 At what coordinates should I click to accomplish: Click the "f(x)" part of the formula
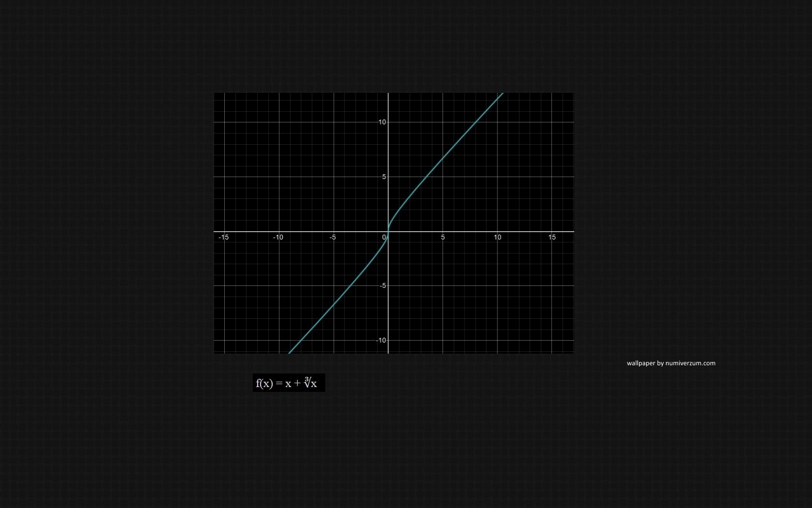[x=264, y=383]
